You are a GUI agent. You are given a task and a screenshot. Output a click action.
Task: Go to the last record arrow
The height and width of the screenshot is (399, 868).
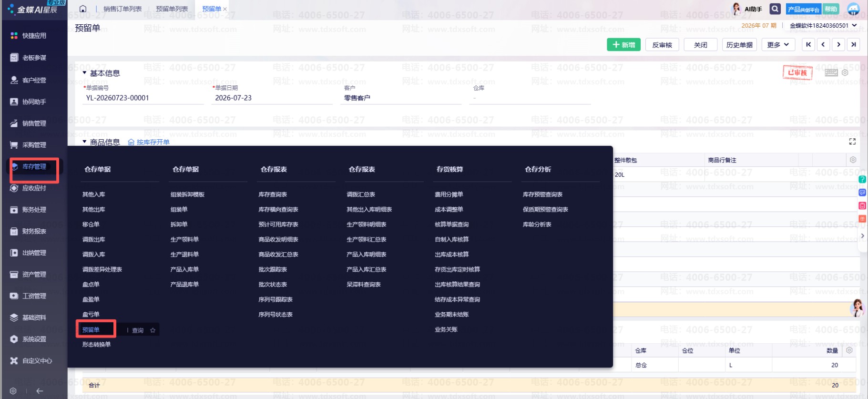pos(853,45)
